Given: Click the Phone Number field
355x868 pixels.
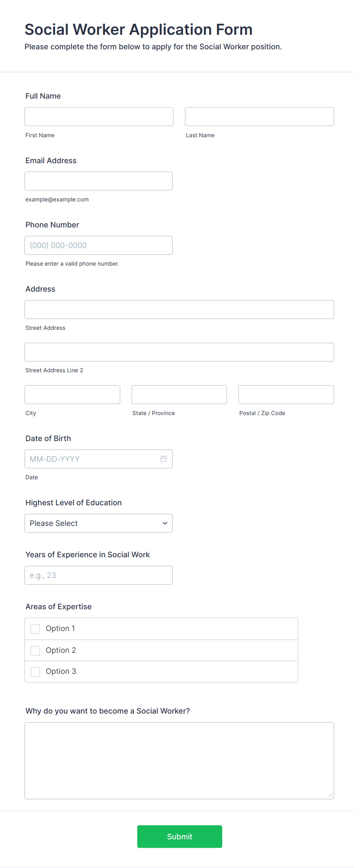Looking at the screenshot, I should pos(98,245).
